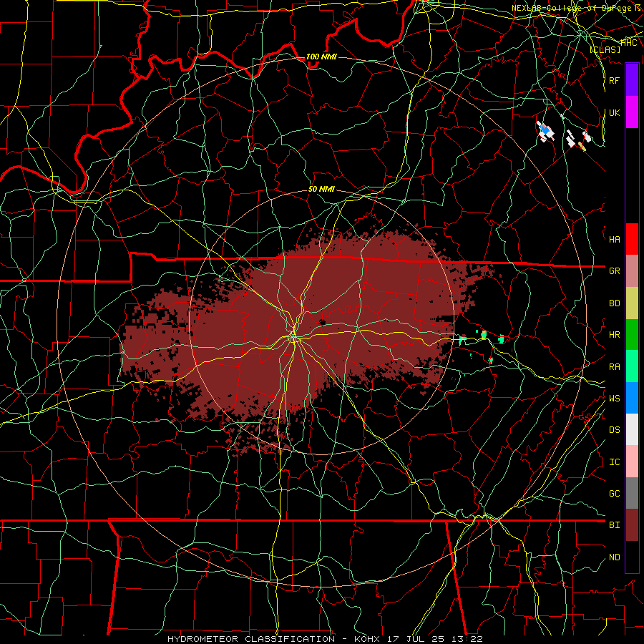Click the '50 NMI' range ring label
Screen dimensions: 644x644
pyautogui.click(x=321, y=189)
